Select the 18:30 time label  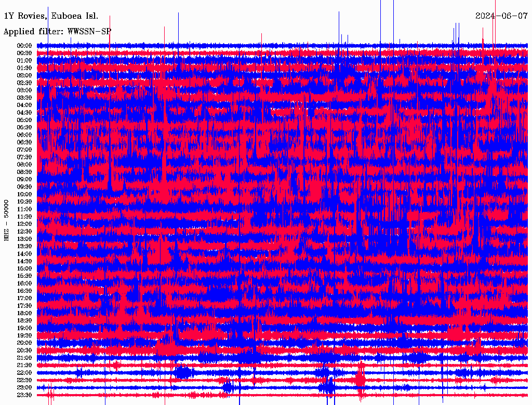coord(24,320)
